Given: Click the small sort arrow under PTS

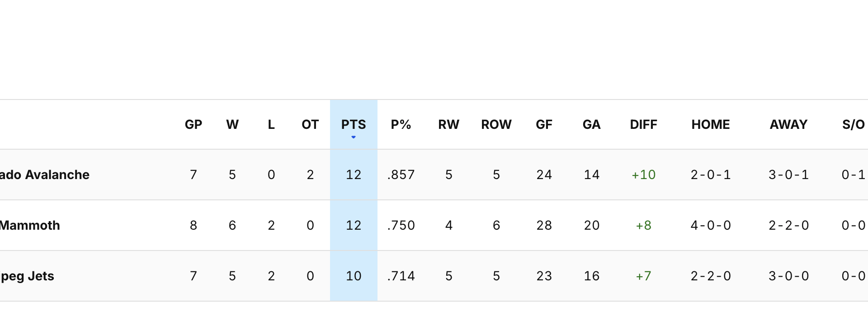Looking at the screenshot, I should 354,137.
